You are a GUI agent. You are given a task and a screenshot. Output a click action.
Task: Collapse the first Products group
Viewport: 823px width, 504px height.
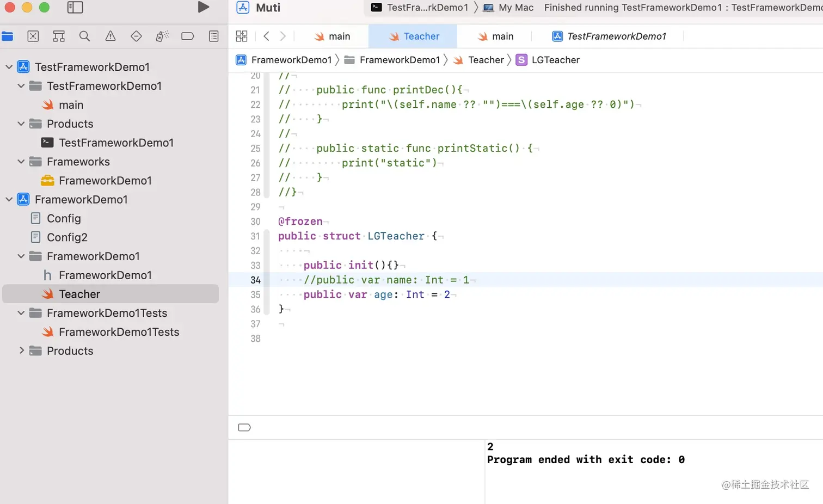click(x=21, y=124)
